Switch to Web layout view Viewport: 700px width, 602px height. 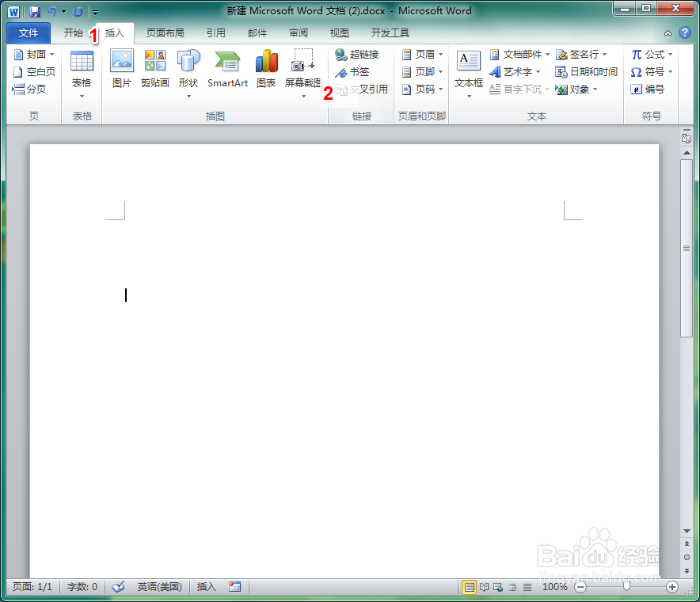498,587
